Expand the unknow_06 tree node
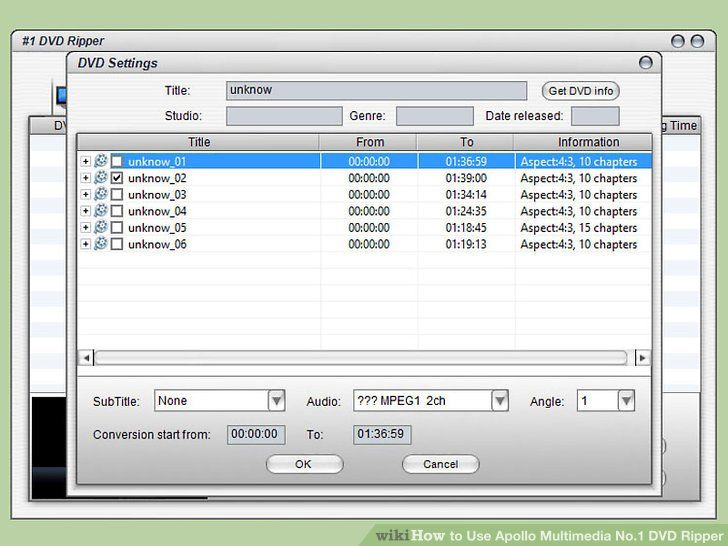Viewport: 728px width, 546px height. pos(85,244)
